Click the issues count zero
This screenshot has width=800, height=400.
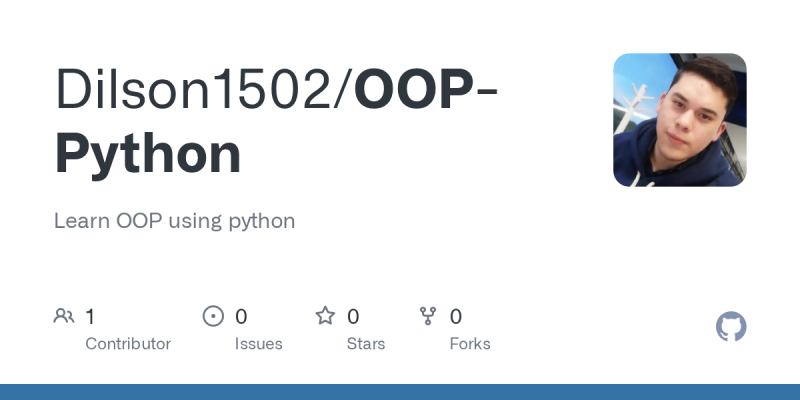coord(241,317)
